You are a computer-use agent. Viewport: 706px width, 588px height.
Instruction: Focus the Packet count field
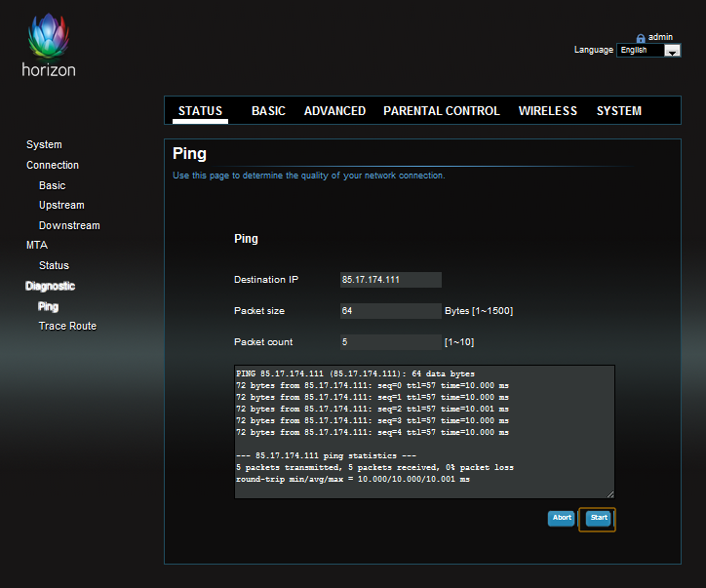(x=391, y=342)
